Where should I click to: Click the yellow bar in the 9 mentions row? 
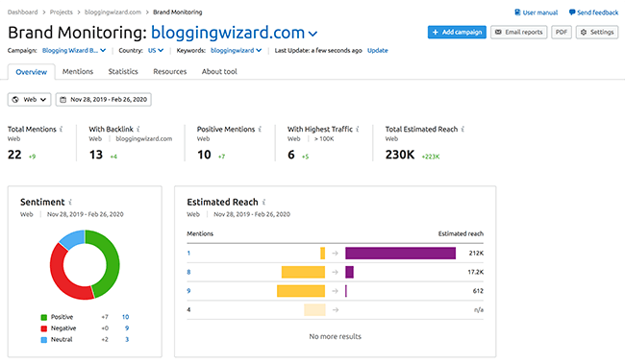point(301,291)
